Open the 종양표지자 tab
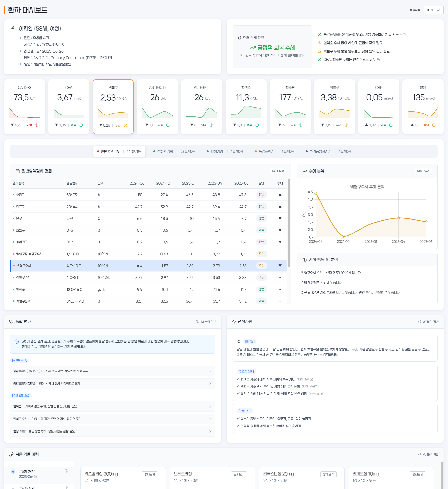Image resolution: width=448 pixels, height=489 pixels. click(266, 151)
